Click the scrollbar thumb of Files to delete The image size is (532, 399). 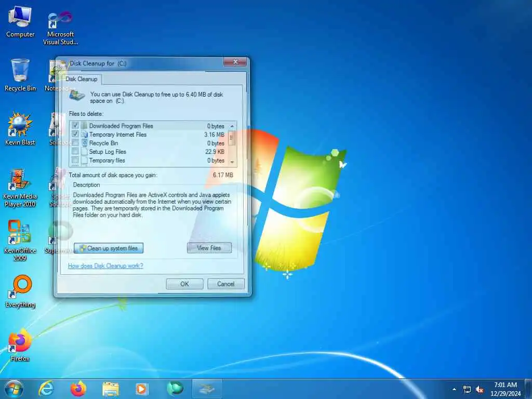coord(232,138)
